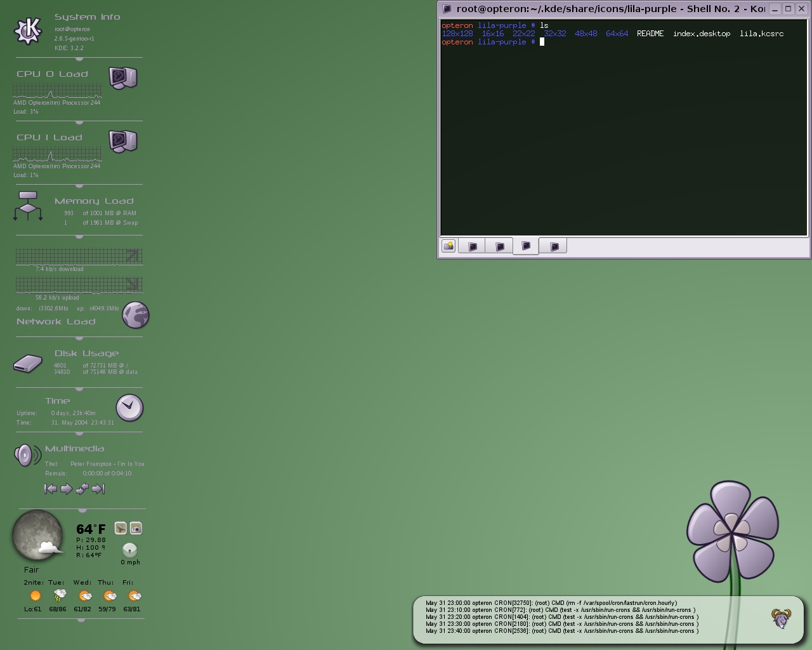Click the 32x32 directory in ls output
Screen dimensions: 812x650
coord(555,34)
